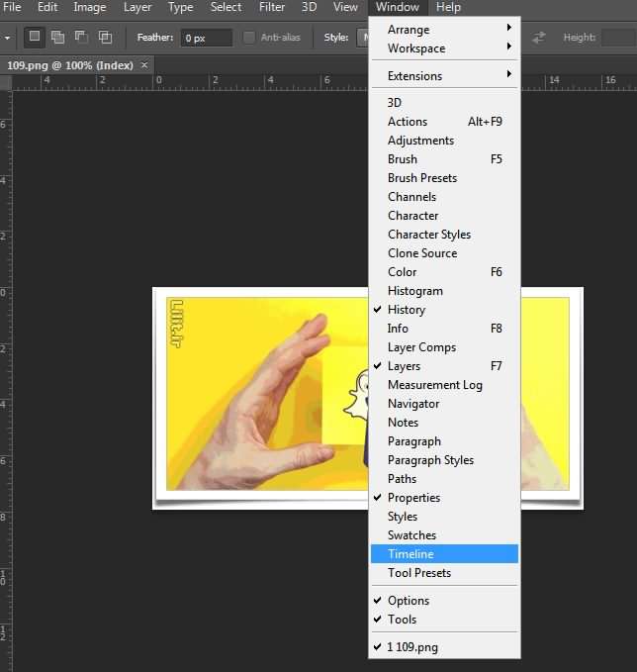Select the 1 109.png document entry
637x672 pixels.
click(x=445, y=647)
